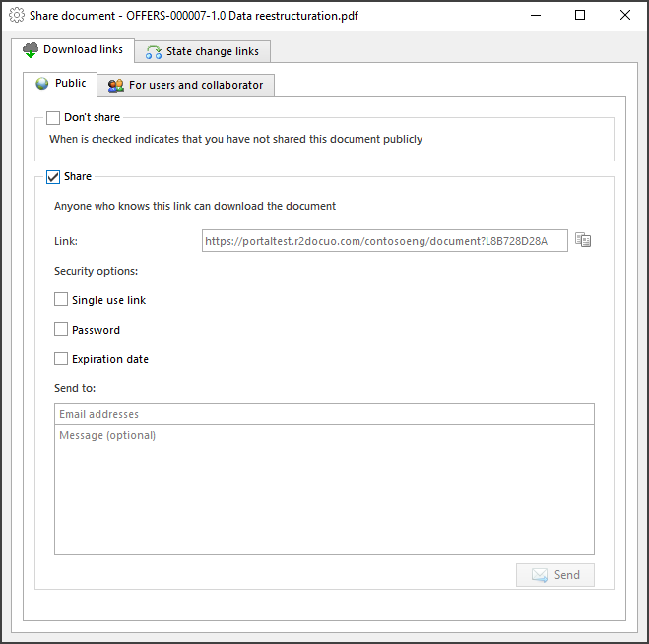
Task: Click the cloud download icon on Download links
Action: point(31,50)
